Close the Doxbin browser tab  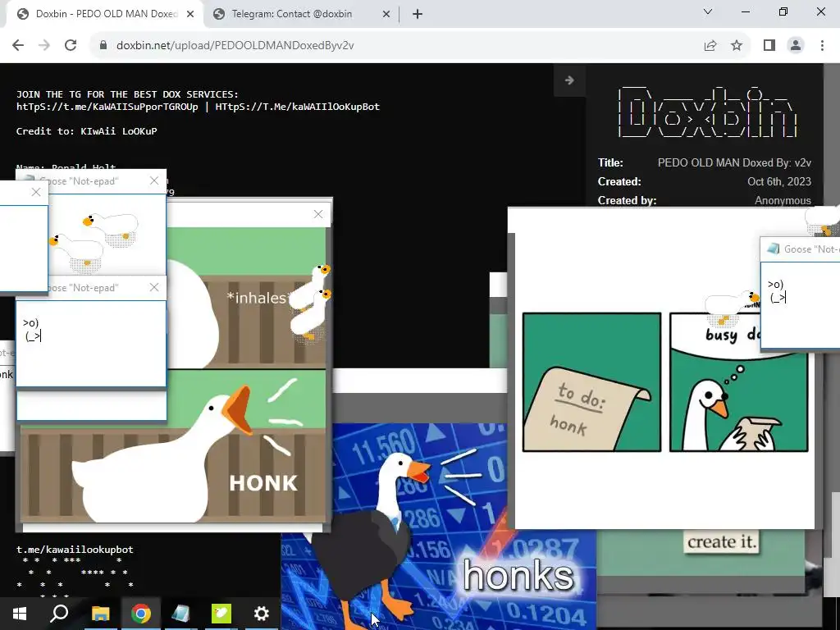190,14
